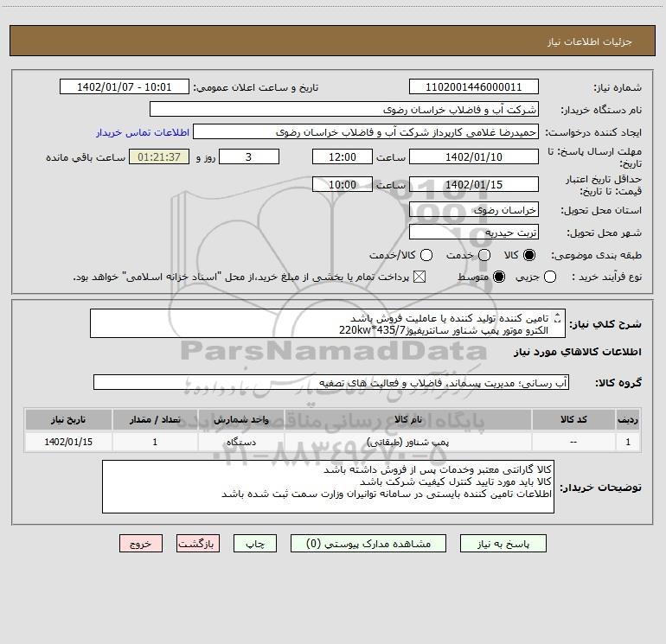This screenshot has height=644, width=666.
Task: Click the استان محل تحویل field خراسان رضوی
Action: tap(474, 210)
